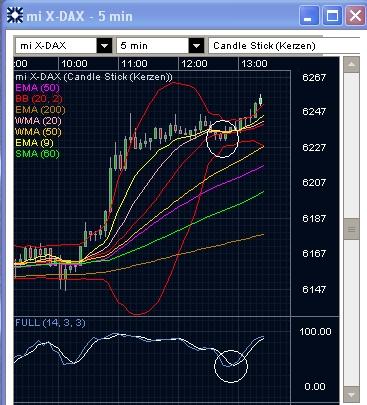
Task: Click the 12:00 time axis label
Action: click(x=194, y=64)
